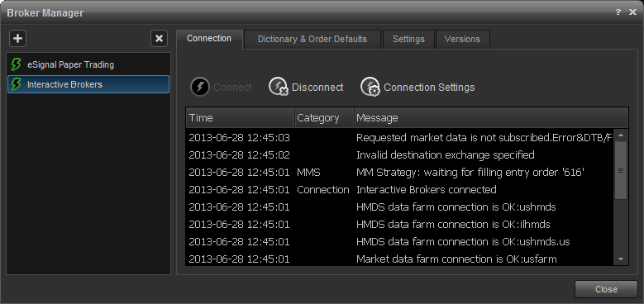Viewport: 644px width, 304px height.
Task: Click eSignal Paper Trading green status icon
Action: (x=16, y=64)
